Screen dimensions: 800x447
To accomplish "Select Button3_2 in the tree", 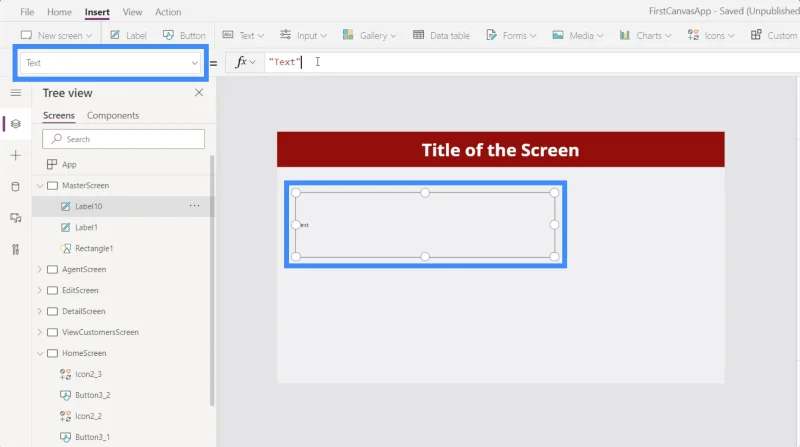I will [92, 395].
